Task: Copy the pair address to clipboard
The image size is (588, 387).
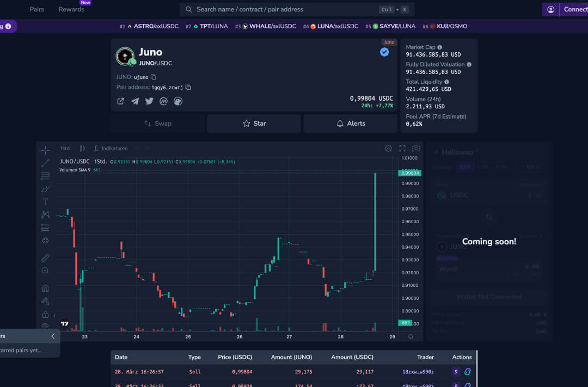Action: point(188,87)
